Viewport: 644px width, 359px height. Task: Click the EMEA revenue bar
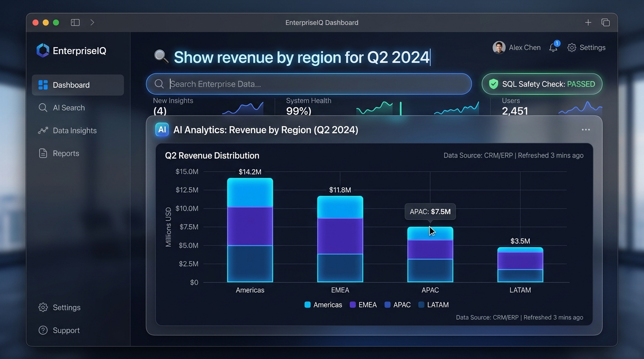click(340, 239)
